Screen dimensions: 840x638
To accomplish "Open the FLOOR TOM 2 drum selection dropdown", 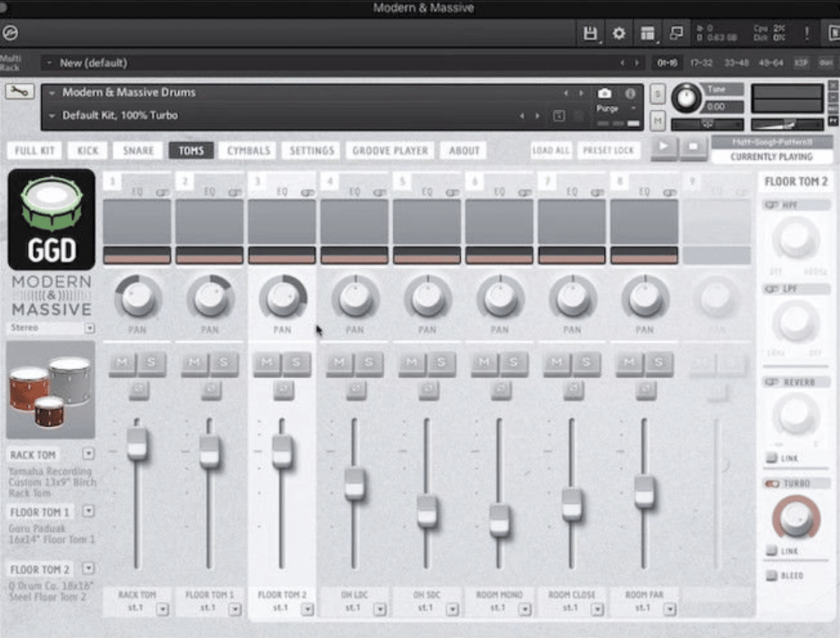I will pos(87,568).
